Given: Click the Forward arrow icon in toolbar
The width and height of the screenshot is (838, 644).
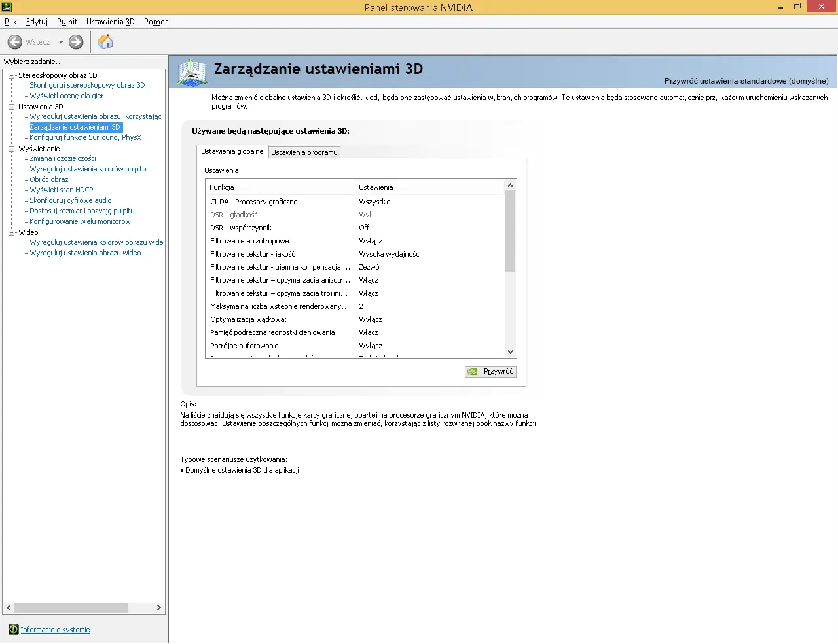Looking at the screenshot, I should 76,42.
